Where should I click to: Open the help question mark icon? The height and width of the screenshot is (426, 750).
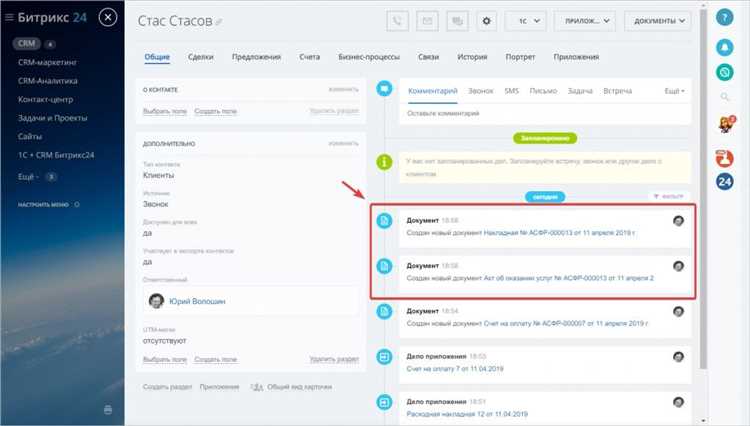pos(725,18)
